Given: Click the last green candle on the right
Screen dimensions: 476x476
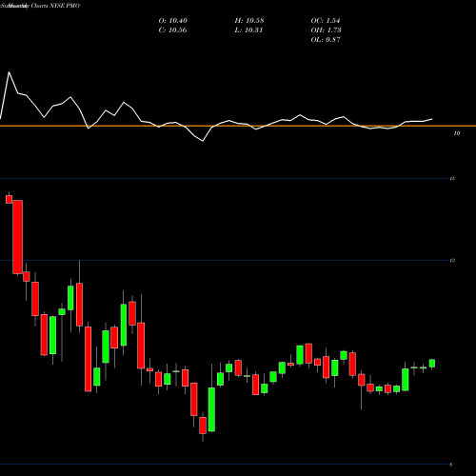Looking at the screenshot, I should [432, 364].
